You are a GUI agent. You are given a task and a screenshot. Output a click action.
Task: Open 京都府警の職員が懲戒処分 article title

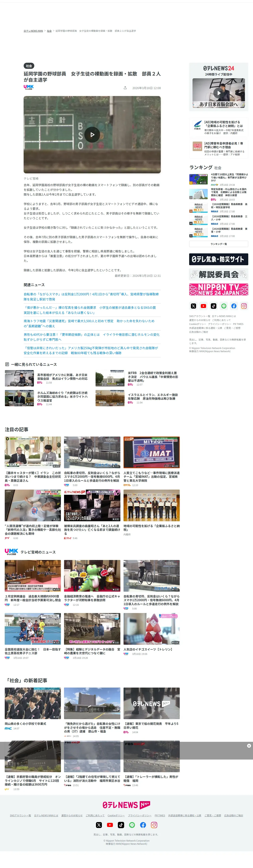click(33, 780)
